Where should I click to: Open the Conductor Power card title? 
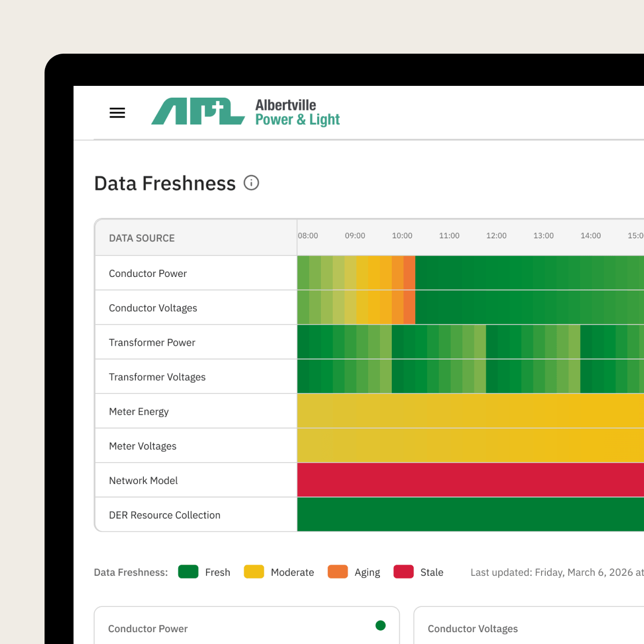[148, 629]
